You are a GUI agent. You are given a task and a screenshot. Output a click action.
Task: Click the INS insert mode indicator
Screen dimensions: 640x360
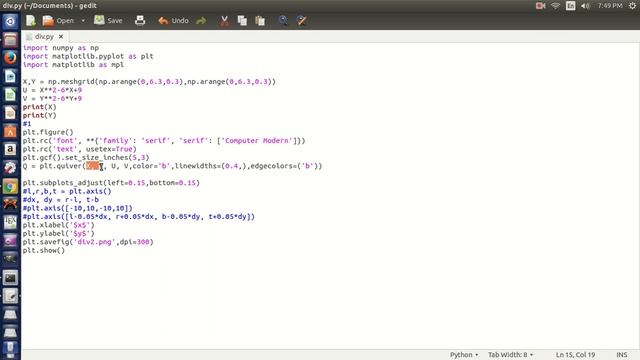[622, 355]
